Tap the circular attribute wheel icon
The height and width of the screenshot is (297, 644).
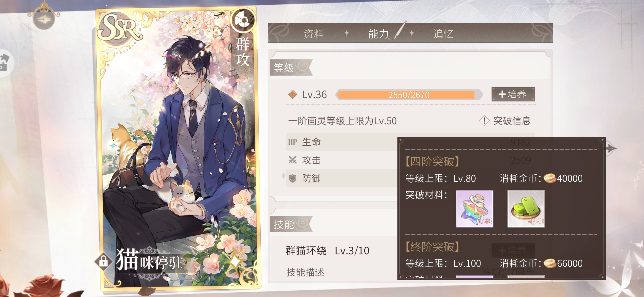[242, 20]
